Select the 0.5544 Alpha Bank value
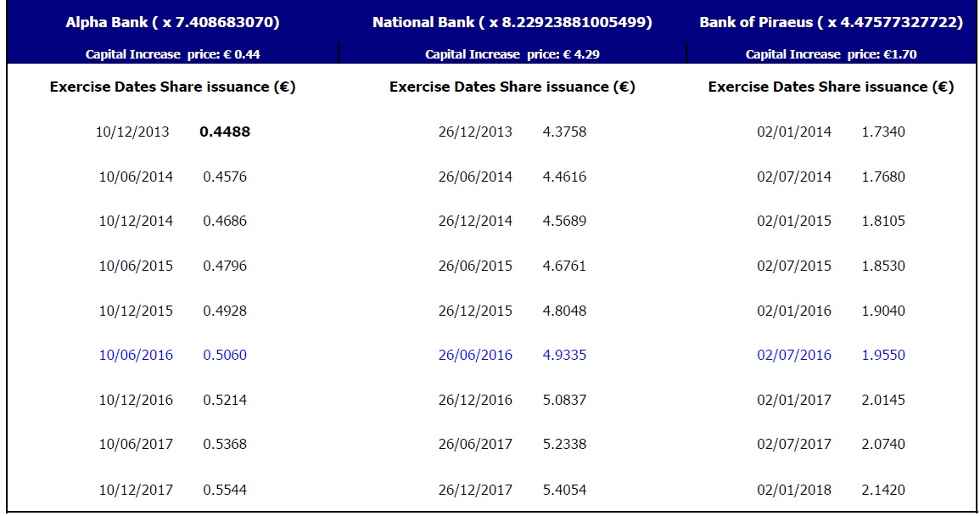Screen dimensions: 980x516 [225, 490]
